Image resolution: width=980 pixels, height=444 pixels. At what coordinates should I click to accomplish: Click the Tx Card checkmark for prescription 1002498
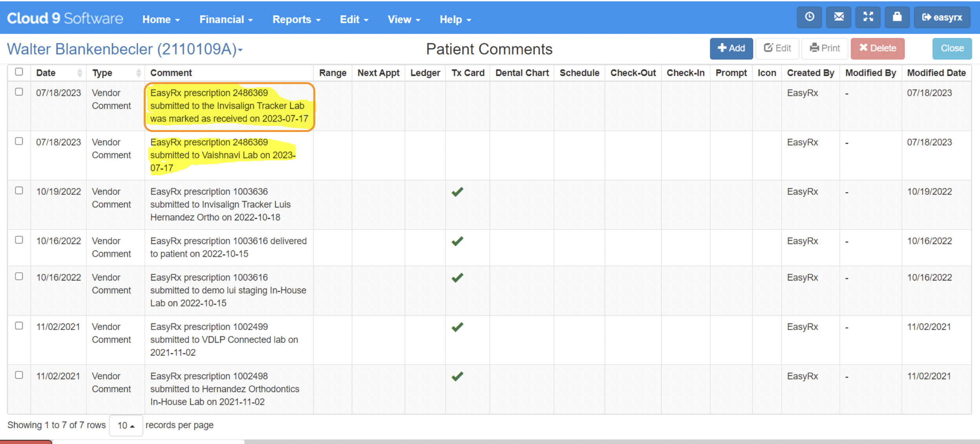457,376
